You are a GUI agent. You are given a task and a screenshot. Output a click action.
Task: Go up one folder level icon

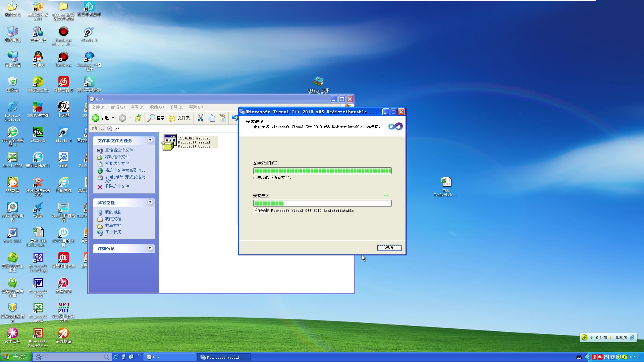pos(139,118)
